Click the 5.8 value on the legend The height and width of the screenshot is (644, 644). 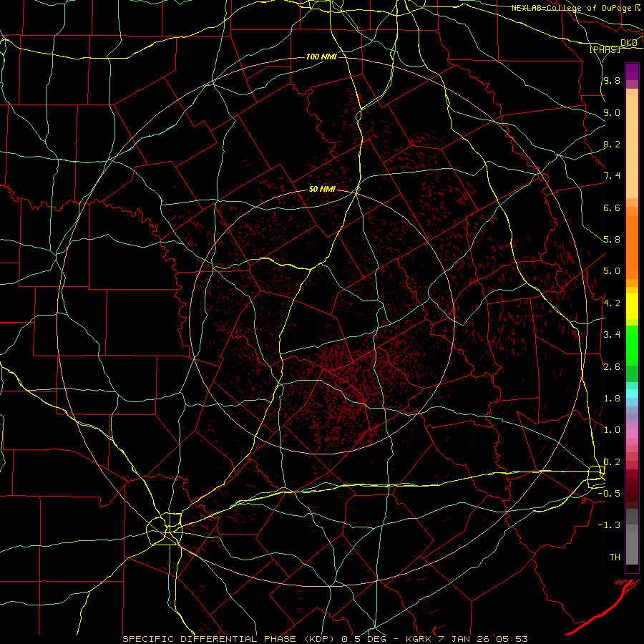pos(612,240)
